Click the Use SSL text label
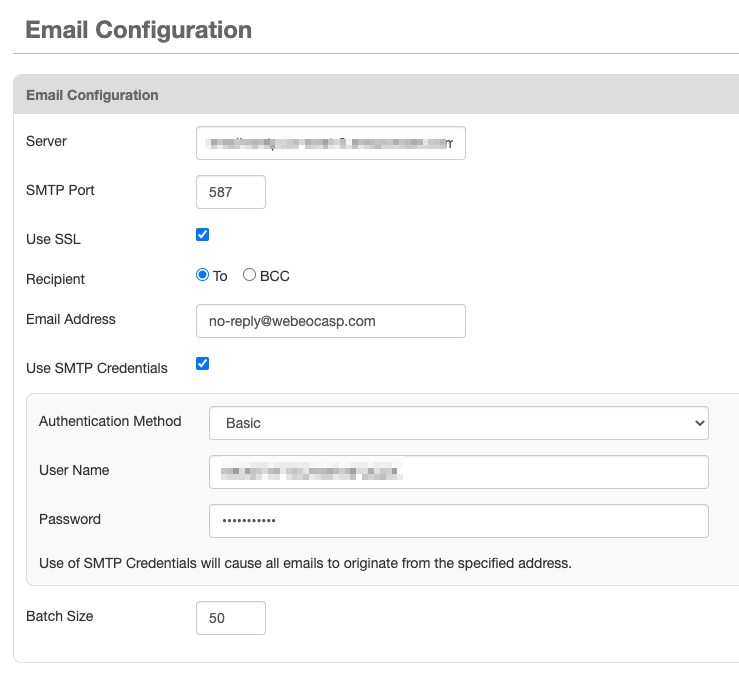739x674 pixels. (54, 239)
